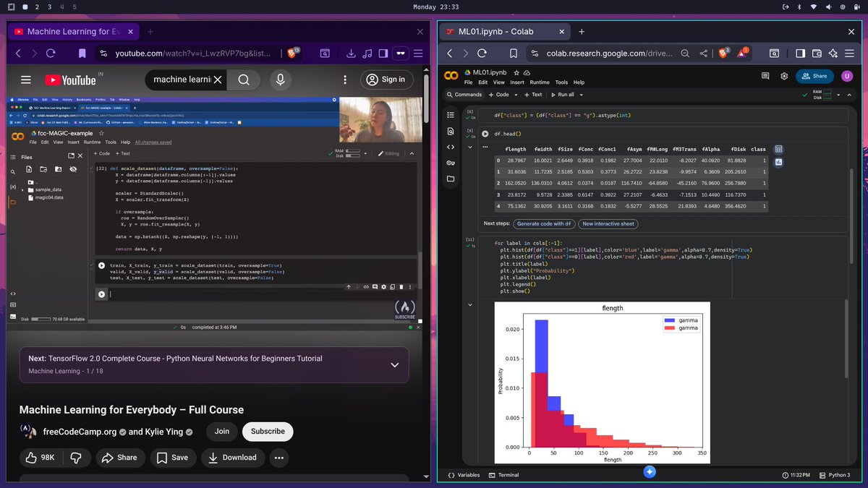Open Colab Insert menu
The image size is (868, 488).
517,82
